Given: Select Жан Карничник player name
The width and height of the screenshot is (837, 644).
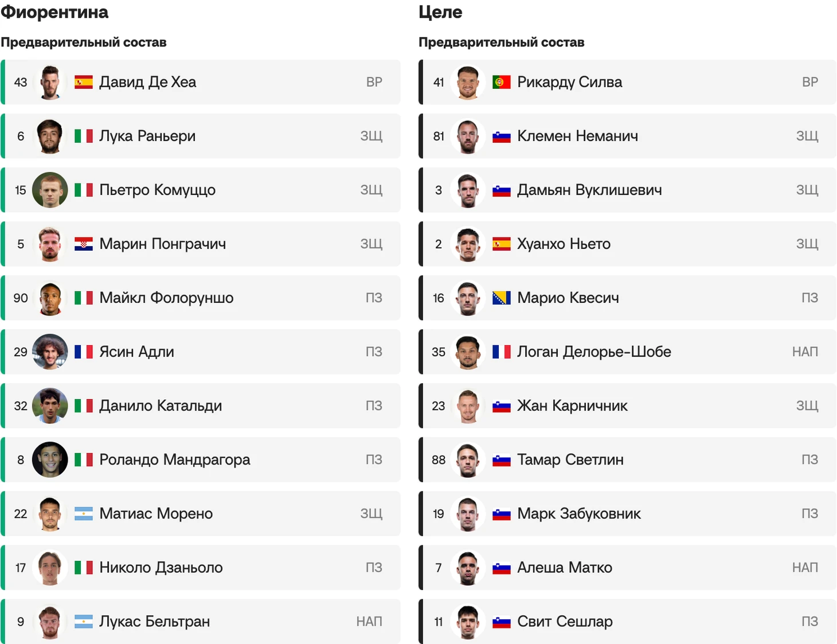Looking at the screenshot, I should point(572,406).
